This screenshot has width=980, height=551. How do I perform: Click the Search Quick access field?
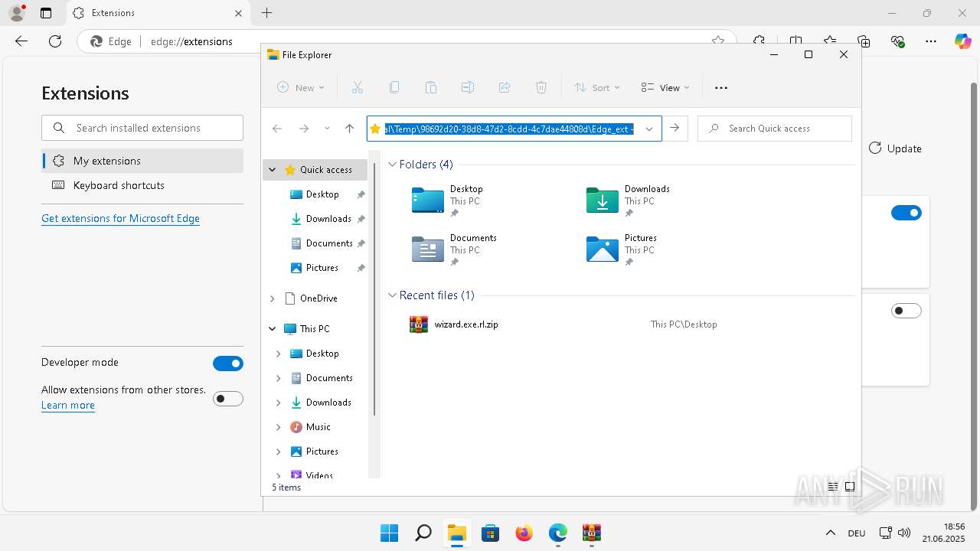pyautogui.click(x=775, y=129)
